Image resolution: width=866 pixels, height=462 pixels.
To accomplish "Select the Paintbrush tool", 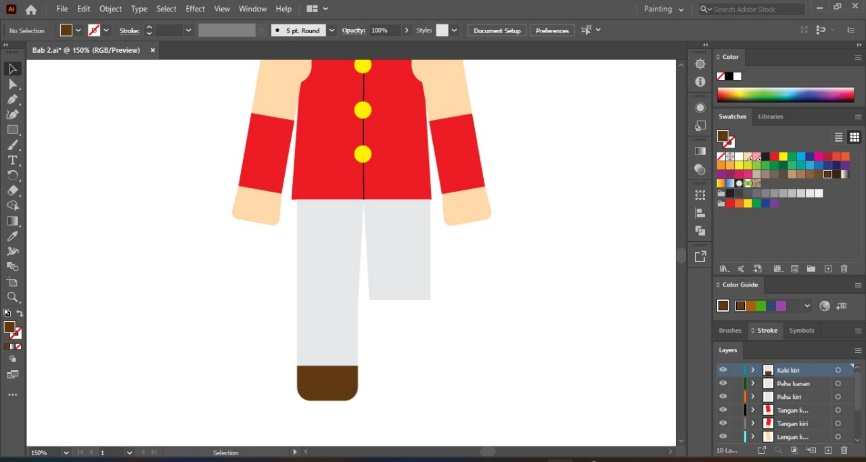I will 12,145.
